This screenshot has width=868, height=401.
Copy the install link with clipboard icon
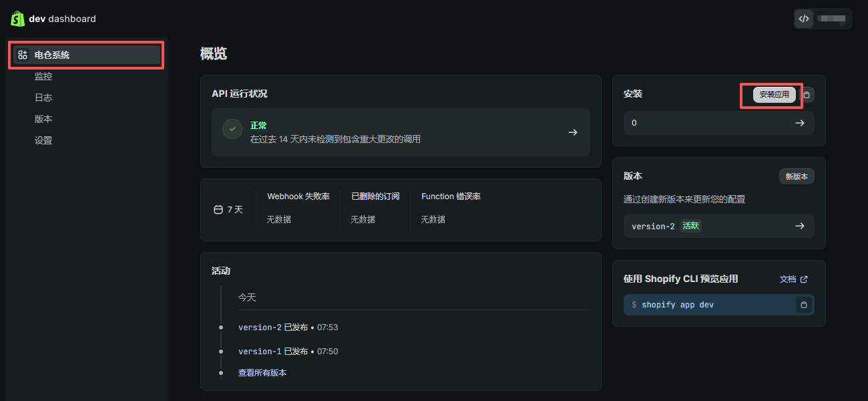click(807, 95)
